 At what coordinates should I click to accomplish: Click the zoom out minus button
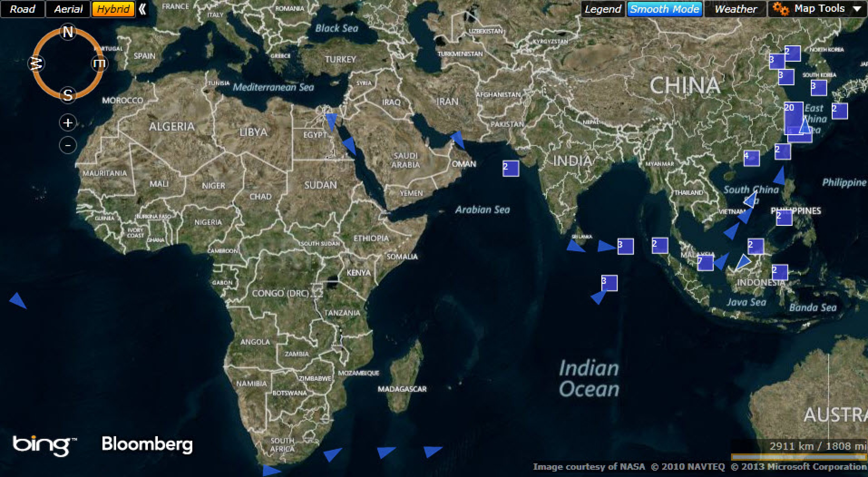(x=68, y=145)
